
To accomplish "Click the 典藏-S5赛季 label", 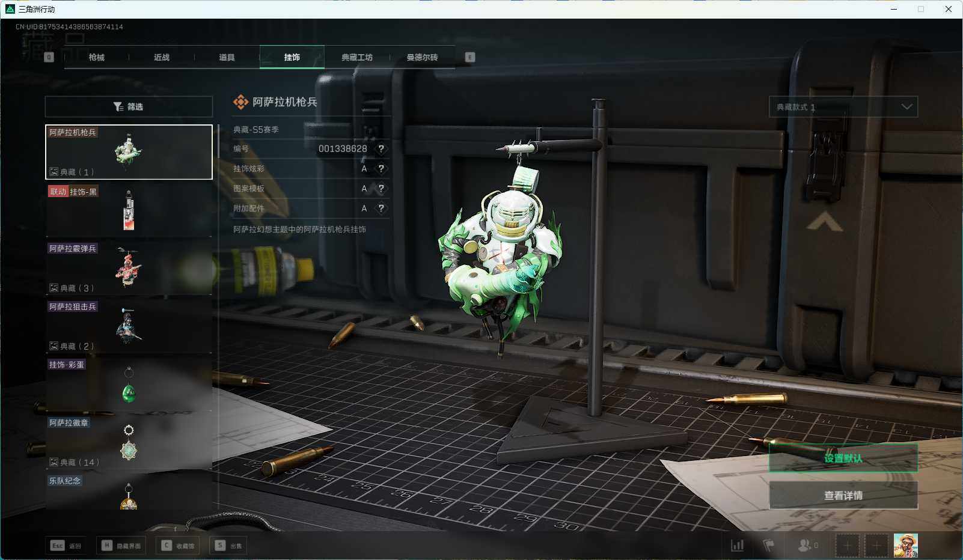I will coord(256,129).
